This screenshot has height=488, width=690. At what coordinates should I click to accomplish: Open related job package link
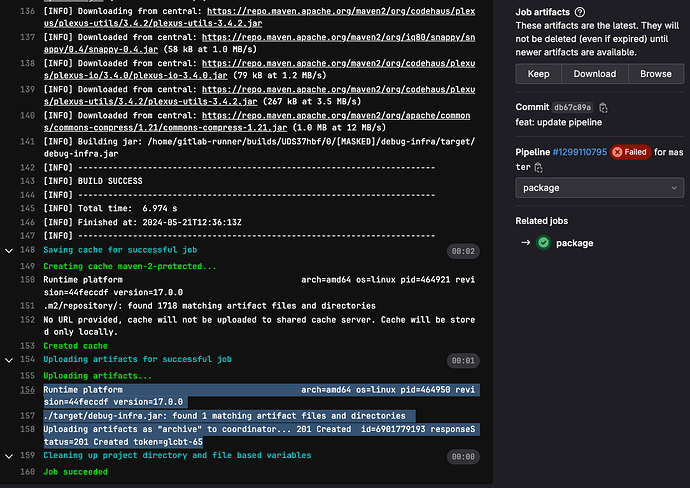tap(574, 243)
